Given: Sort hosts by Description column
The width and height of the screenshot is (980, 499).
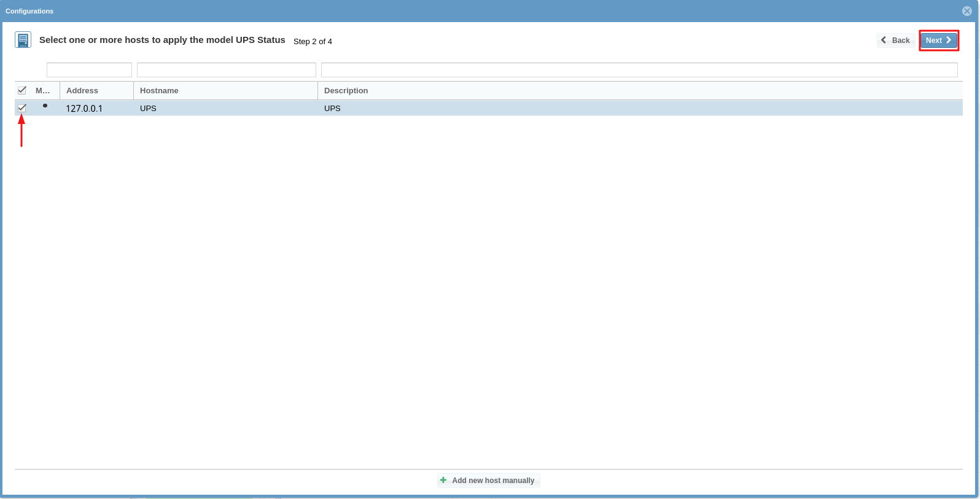Looking at the screenshot, I should point(346,91).
